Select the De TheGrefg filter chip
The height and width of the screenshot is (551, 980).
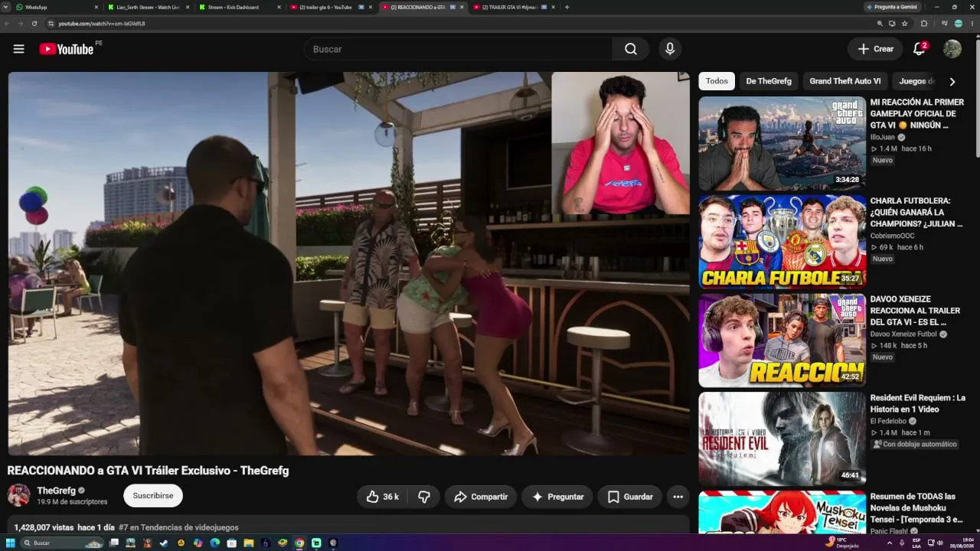click(769, 81)
